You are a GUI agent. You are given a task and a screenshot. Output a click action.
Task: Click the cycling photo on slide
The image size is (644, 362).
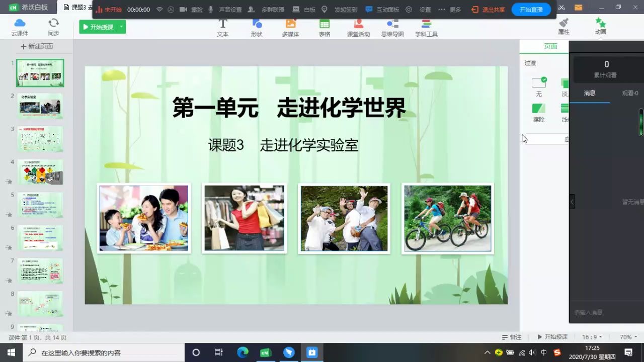pyautogui.click(x=448, y=218)
